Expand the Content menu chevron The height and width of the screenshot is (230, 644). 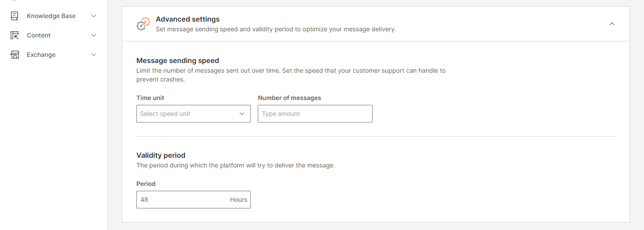pyautogui.click(x=93, y=35)
